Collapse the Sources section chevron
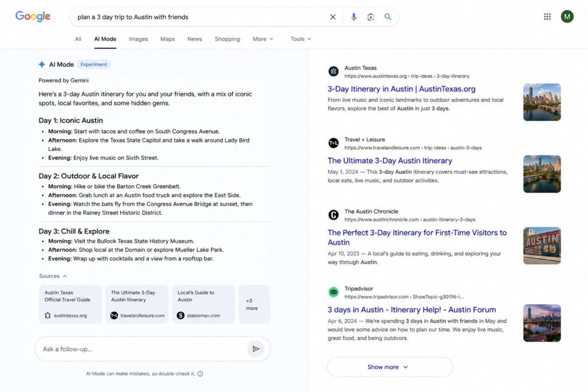Screen dimensions: 588x392 65,276
